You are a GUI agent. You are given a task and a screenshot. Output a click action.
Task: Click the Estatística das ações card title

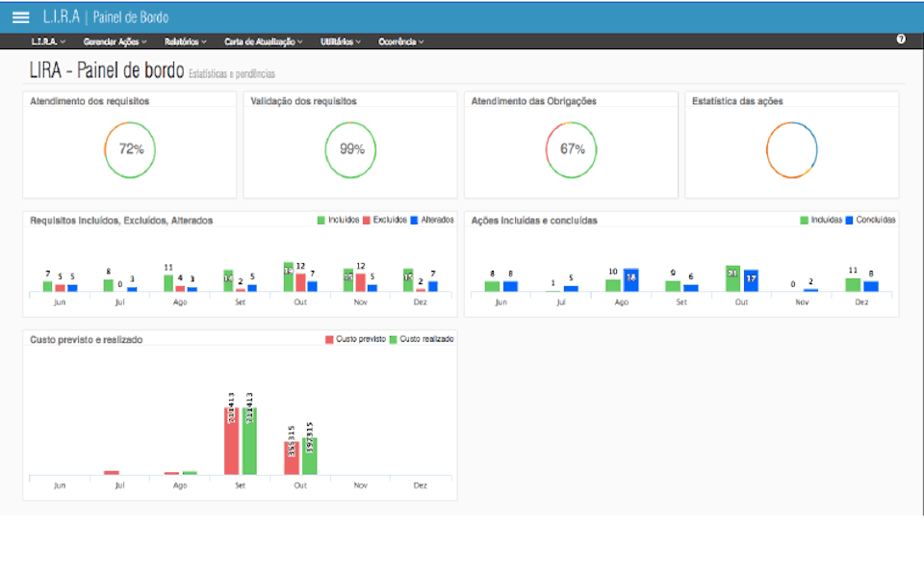point(737,101)
